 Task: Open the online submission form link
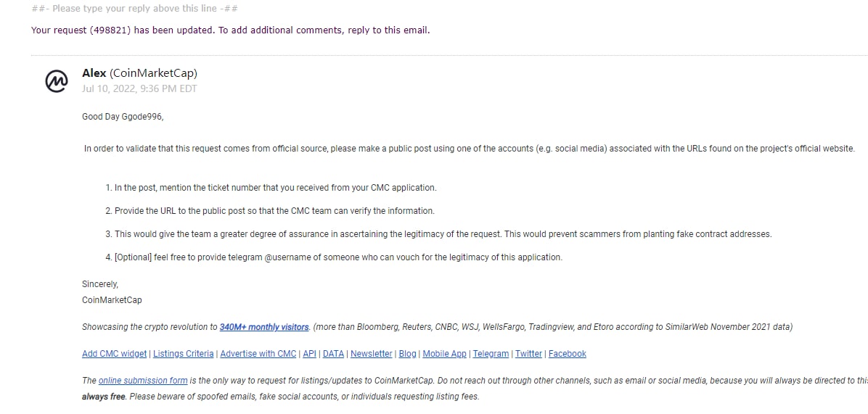pyautogui.click(x=143, y=380)
